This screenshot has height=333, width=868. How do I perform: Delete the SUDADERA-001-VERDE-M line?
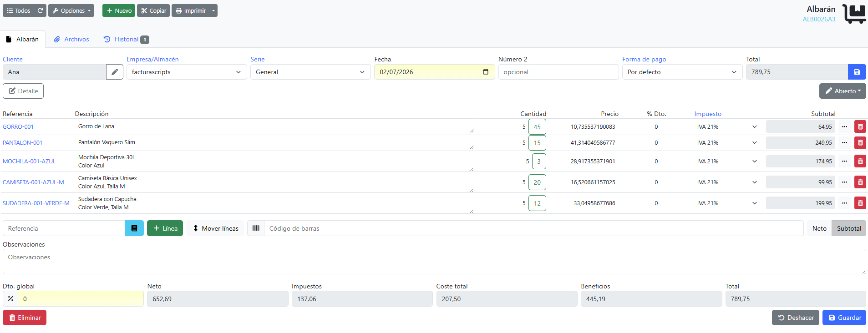click(860, 203)
